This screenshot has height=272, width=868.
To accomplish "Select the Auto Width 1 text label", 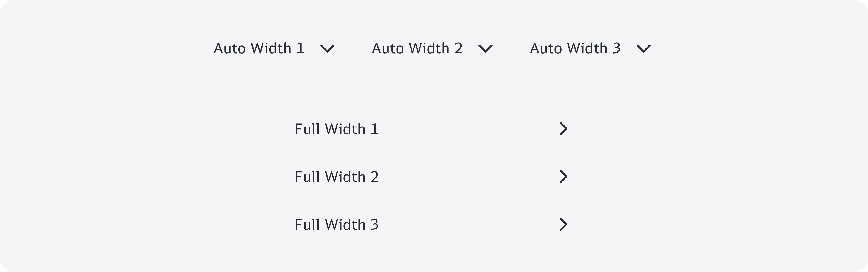I will [x=259, y=48].
